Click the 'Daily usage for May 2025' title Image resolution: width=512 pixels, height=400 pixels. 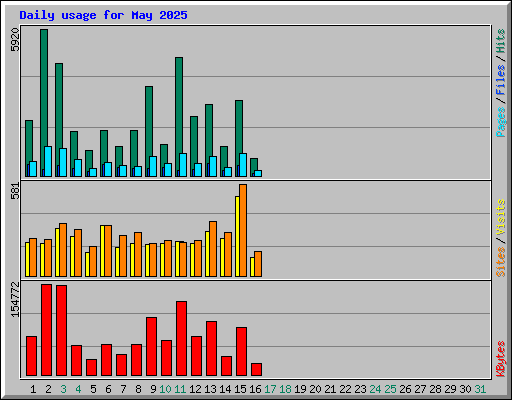point(103,15)
